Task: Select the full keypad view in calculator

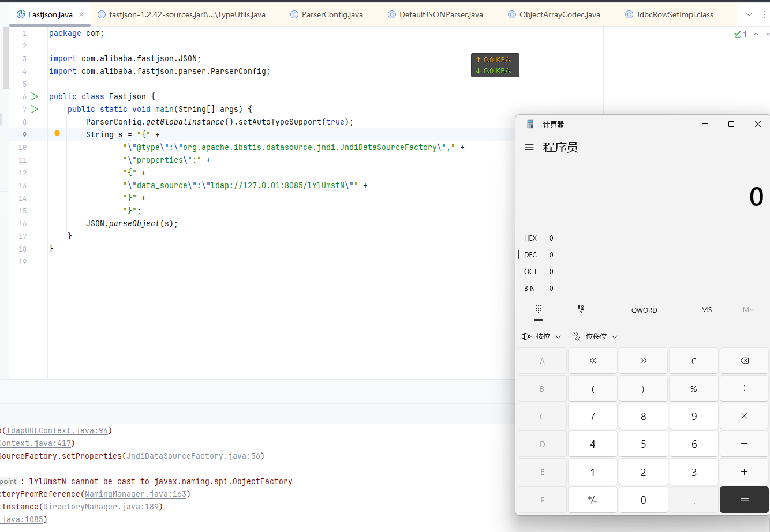Action: click(x=539, y=310)
